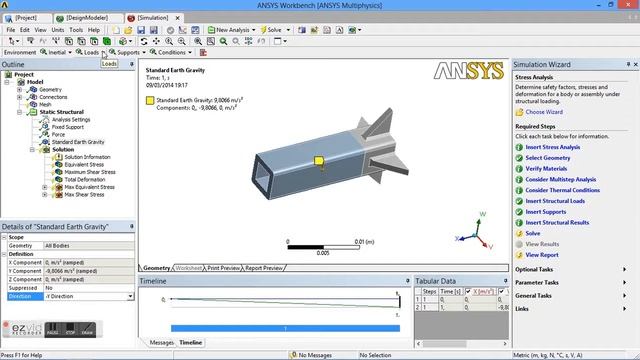Pin the Outline panel
Viewport: 640px width, 360px height.
131,64
